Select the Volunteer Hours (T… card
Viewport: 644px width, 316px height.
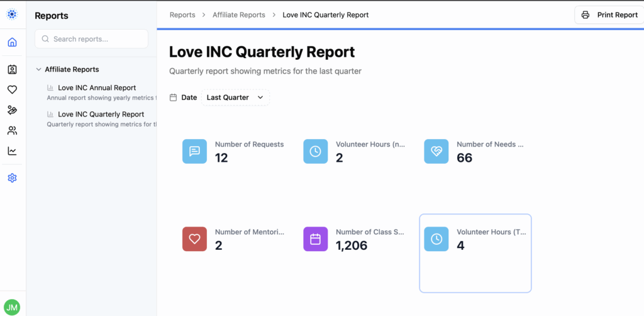[x=475, y=253]
